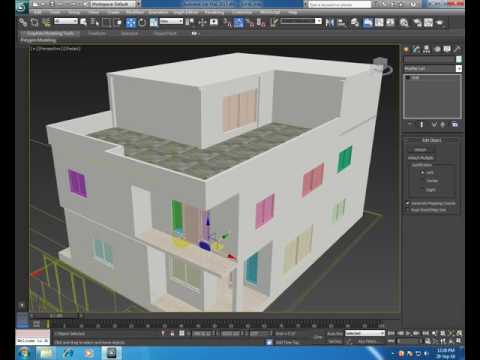
Task: Collapse the Edit Object rollout
Action: (432, 140)
